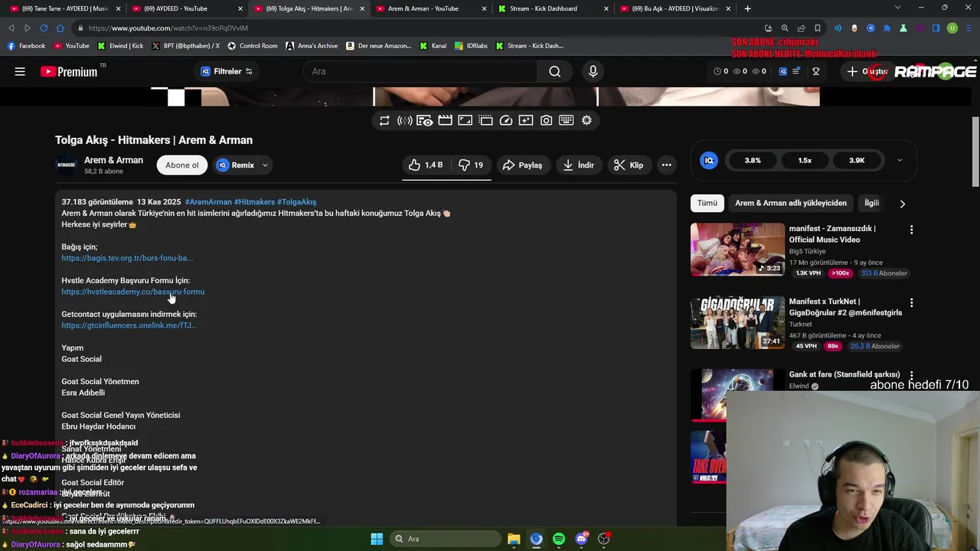Image resolution: width=980 pixels, height=551 pixels.
Task: Dislike the video with thumbs-down 19
Action: (471, 165)
